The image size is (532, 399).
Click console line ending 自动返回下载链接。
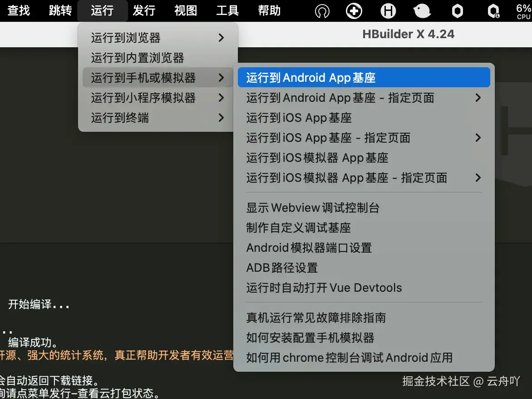[49, 380]
